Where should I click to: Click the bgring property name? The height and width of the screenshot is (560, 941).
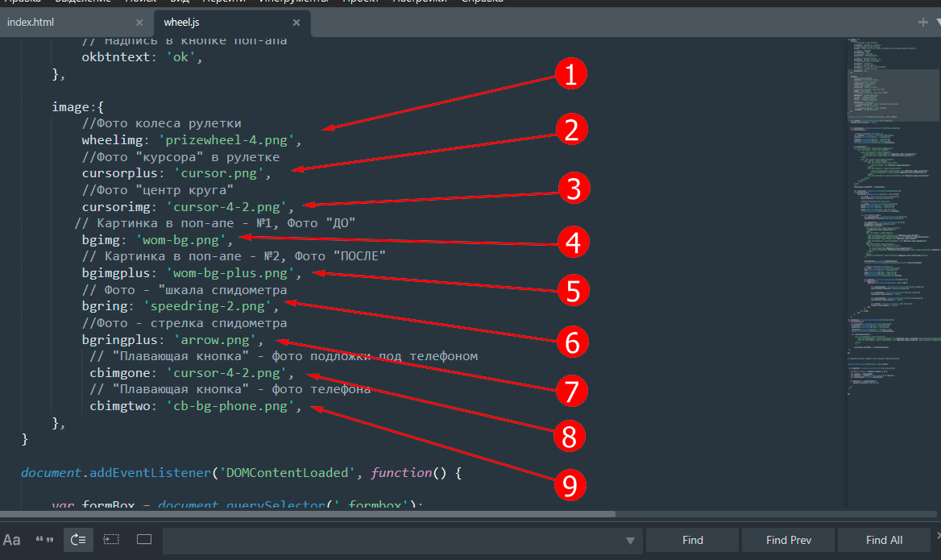[x=105, y=306]
